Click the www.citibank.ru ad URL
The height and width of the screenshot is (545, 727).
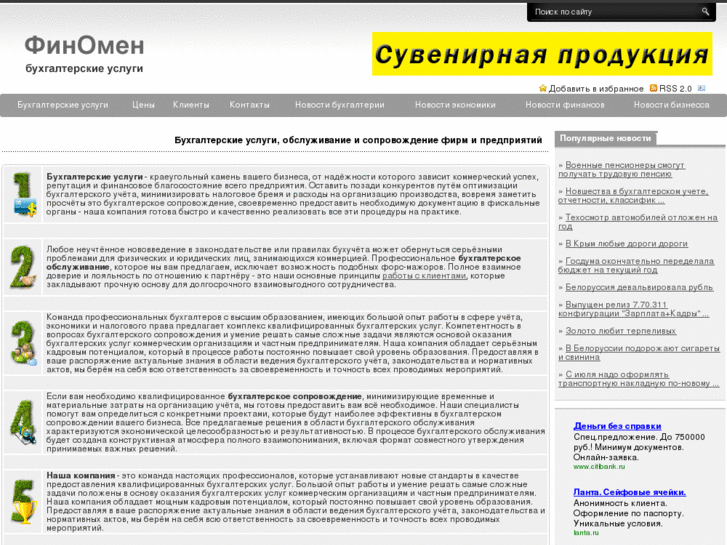[599, 467]
